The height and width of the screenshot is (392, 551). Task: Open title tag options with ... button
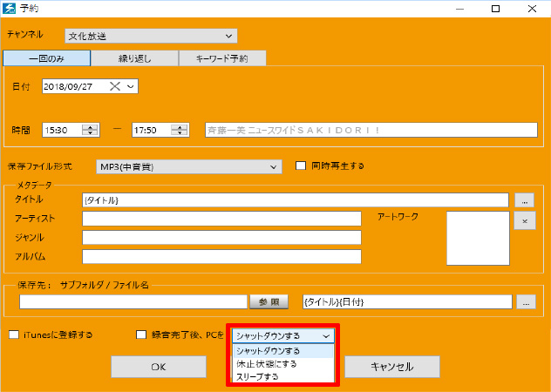(x=524, y=200)
